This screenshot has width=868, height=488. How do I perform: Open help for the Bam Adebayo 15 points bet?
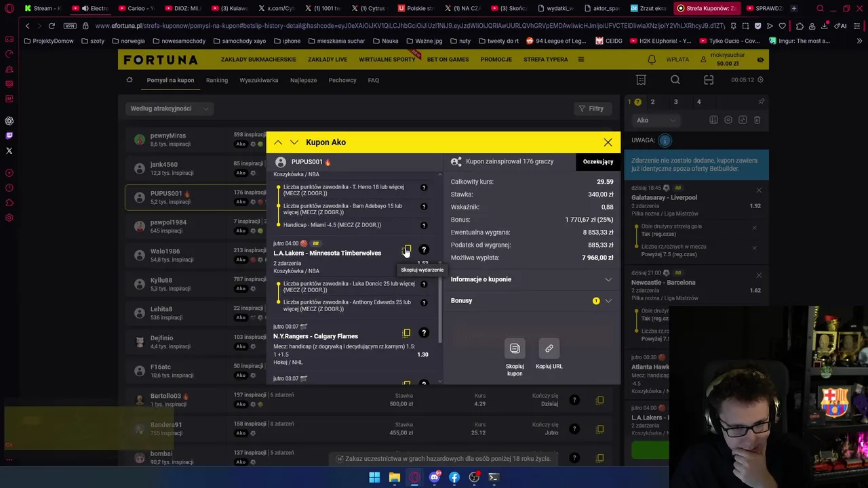click(x=424, y=207)
